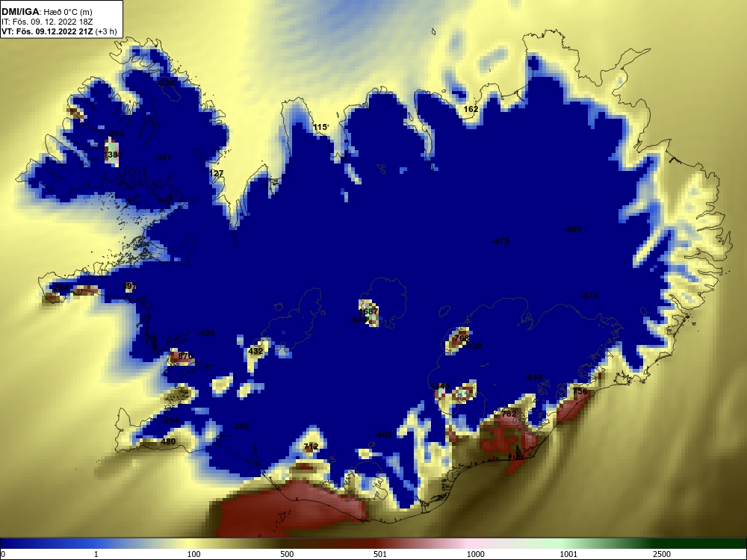Click the -228 value on the map
This screenshot has width=747, height=560.
click(167, 84)
